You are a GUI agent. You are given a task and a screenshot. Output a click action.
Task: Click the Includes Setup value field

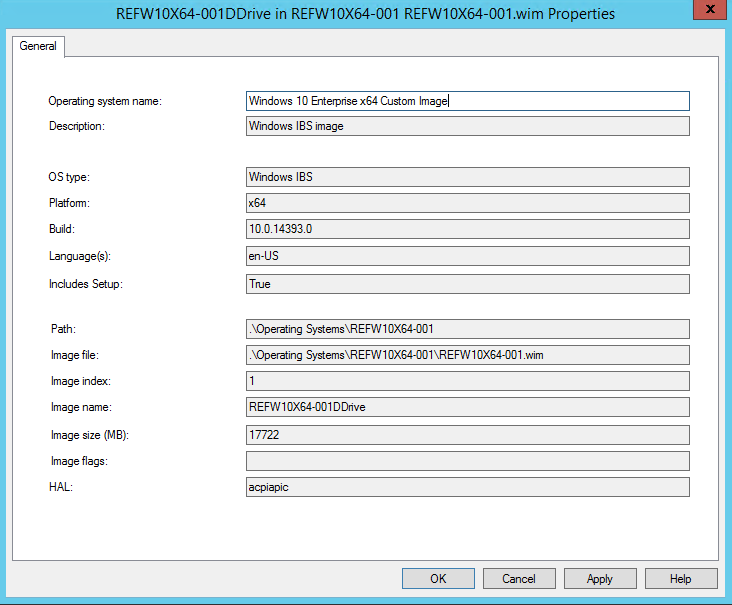coord(467,284)
